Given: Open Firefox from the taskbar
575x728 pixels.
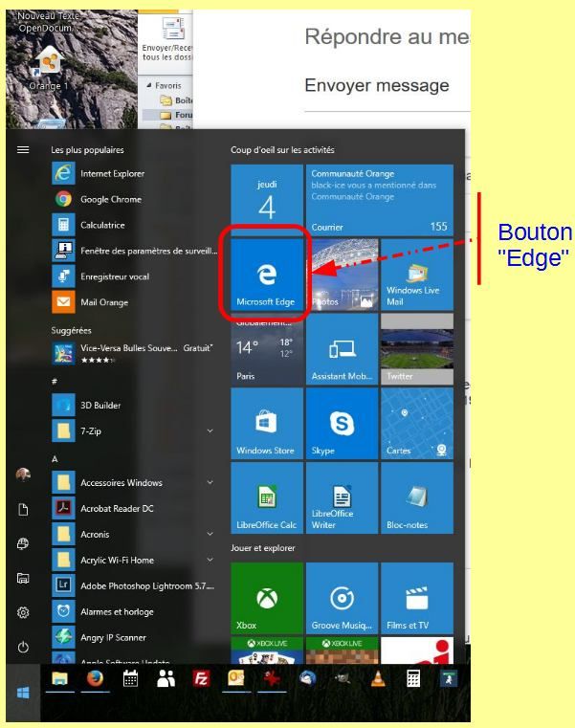Looking at the screenshot, I should pos(96,679).
